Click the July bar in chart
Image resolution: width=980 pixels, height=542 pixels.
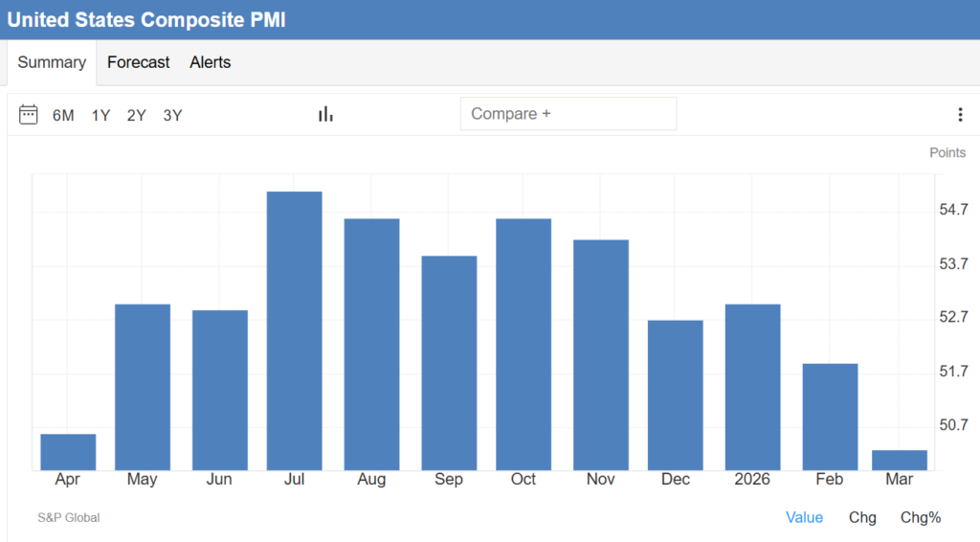pos(294,330)
